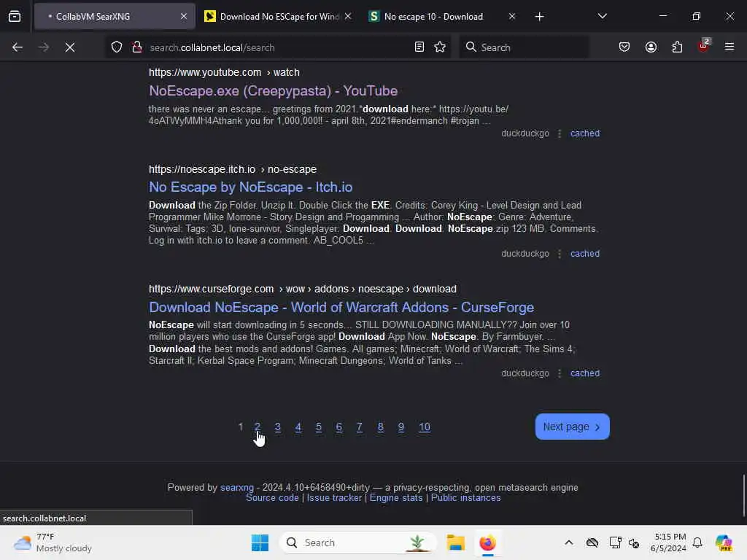
Task: Open Firefox account icon
Action: 651,47
